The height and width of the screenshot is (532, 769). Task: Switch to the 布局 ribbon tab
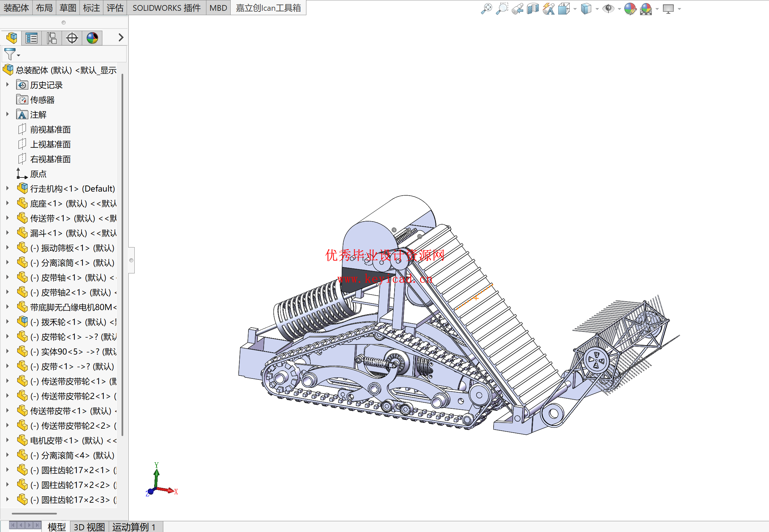point(44,8)
